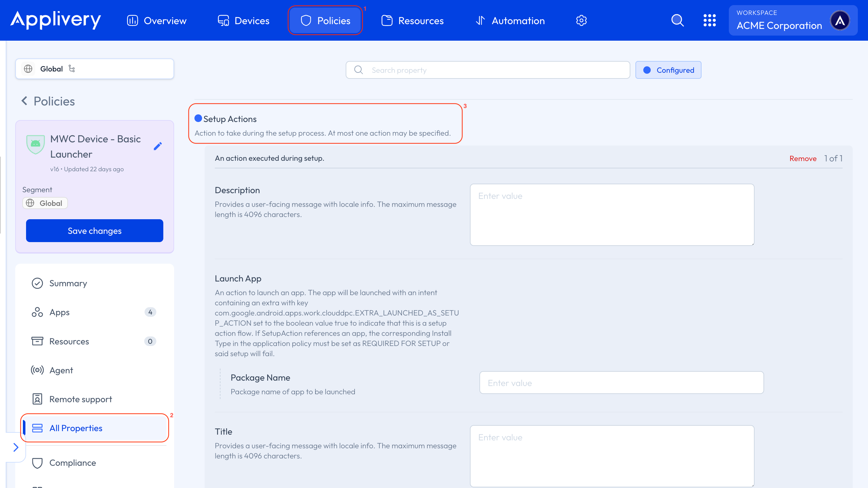Click the Automation arrows icon

coord(480,20)
